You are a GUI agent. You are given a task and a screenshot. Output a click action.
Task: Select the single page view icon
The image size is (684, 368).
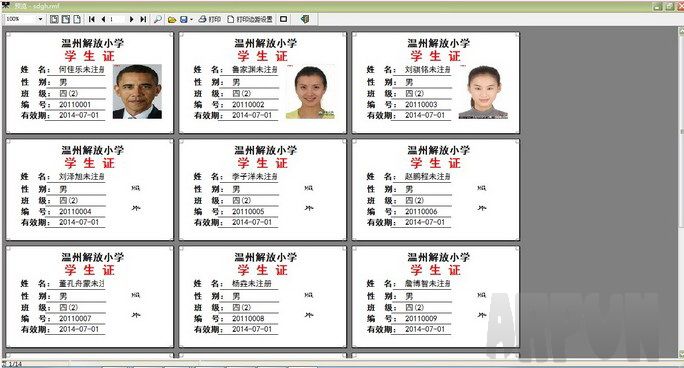pyautogui.click(x=77, y=19)
